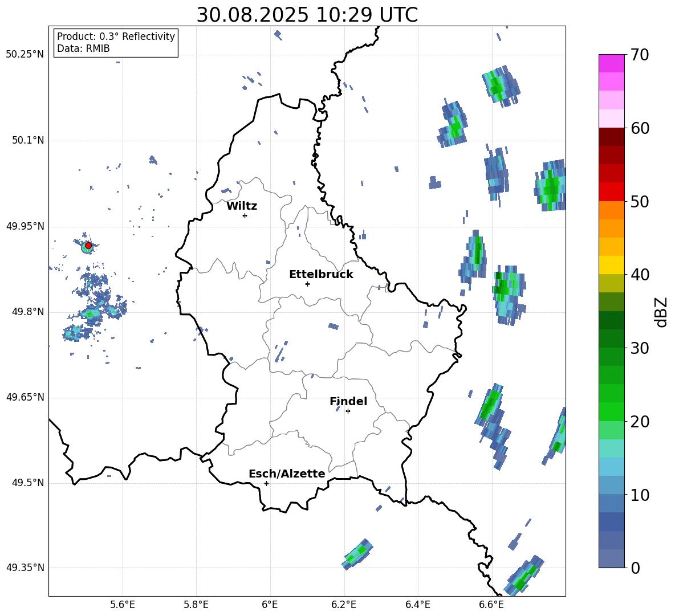Click the 49.95°N latitude label
The height and width of the screenshot is (616, 675).
pos(25,226)
